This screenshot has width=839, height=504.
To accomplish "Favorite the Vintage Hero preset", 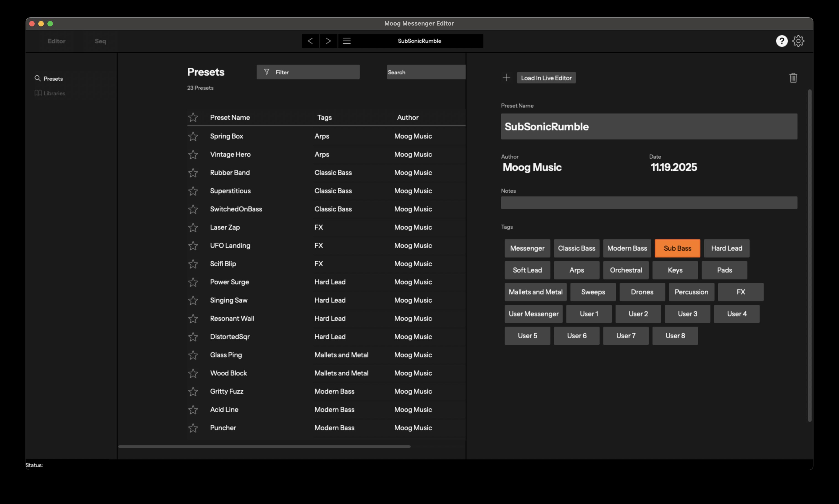I will pos(193,154).
